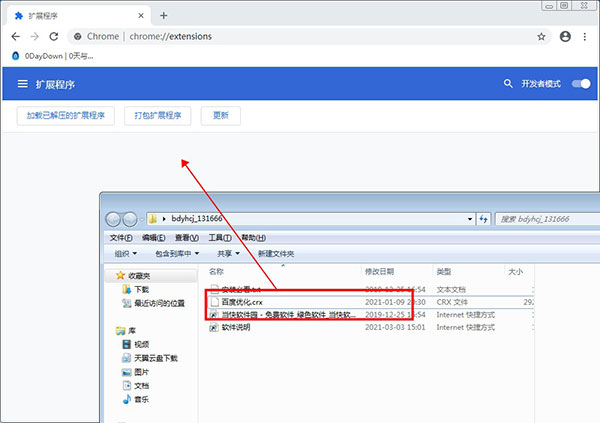Select the 扩展程序 browser tab
The height and width of the screenshot is (423, 600).
tap(78, 16)
